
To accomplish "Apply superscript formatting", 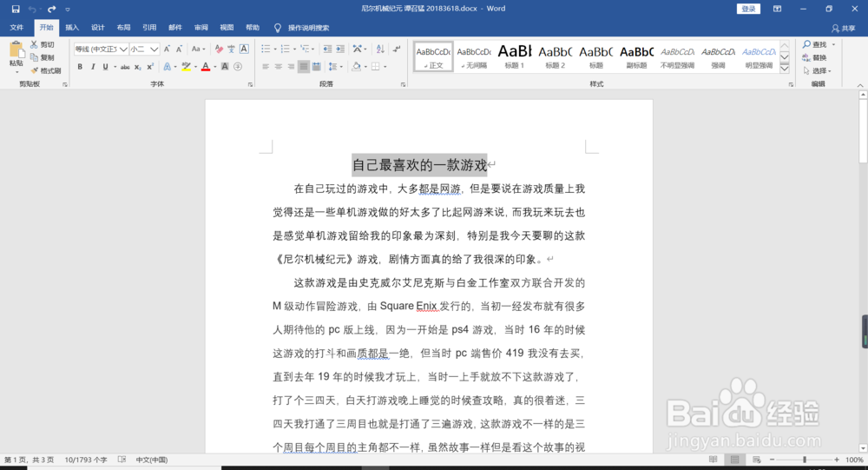I will pyautogui.click(x=150, y=67).
